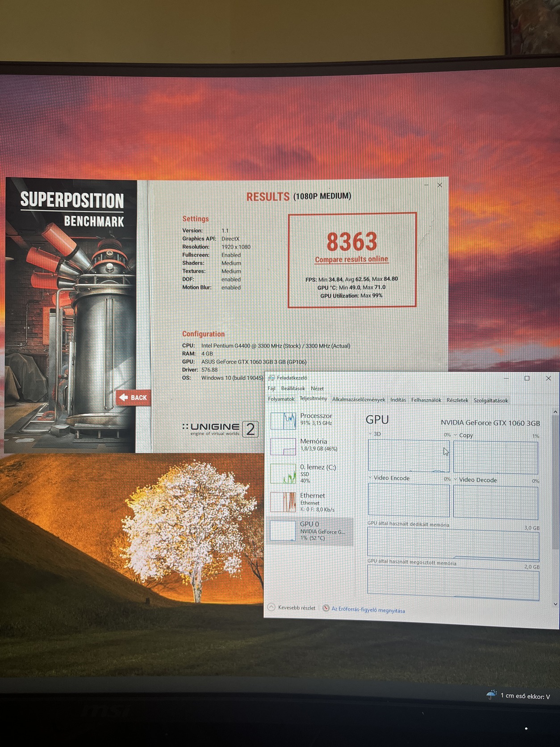Click the NVIDIA GeForce GTX 1060 3GB heading

point(490,423)
